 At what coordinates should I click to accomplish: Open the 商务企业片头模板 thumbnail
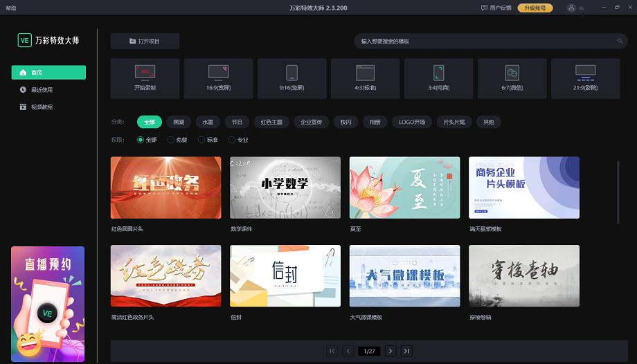pos(524,188)
